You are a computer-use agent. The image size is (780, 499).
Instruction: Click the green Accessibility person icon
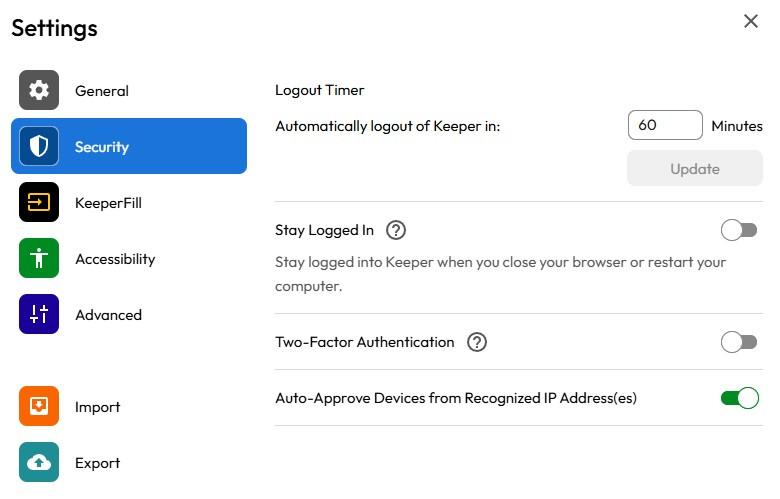pos(39,258)
